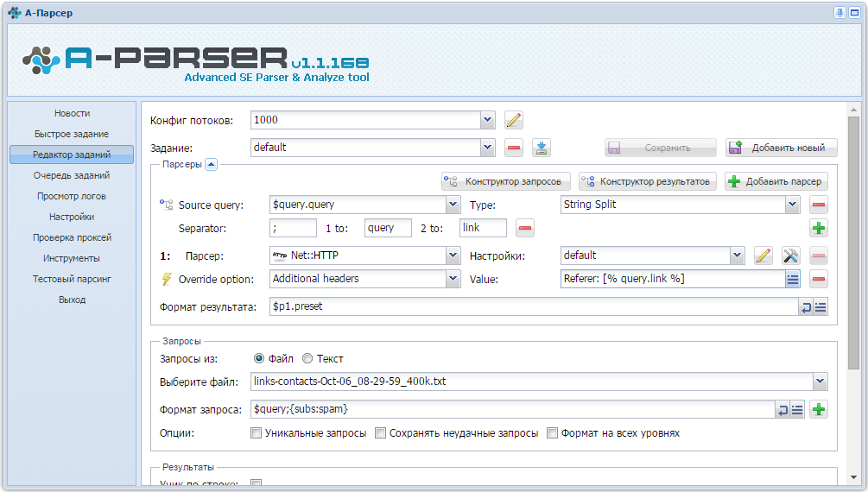The height and width of the screenshot is (492, 868).
Task: Enable Сохранять неудачные запросы checkbox
Action: [380, 433]
